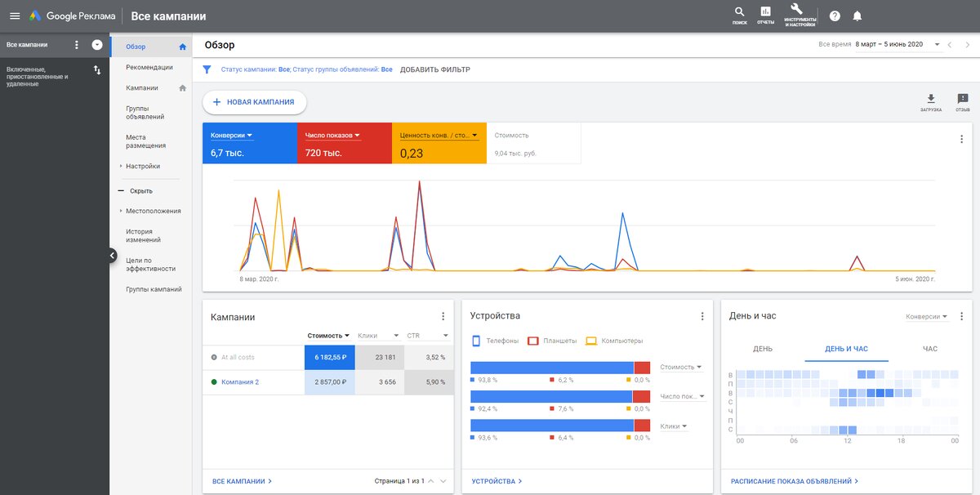Click home icon next to Кампании
The height and width of the screenshot is (495, 980).
click(x=183, y=87)
